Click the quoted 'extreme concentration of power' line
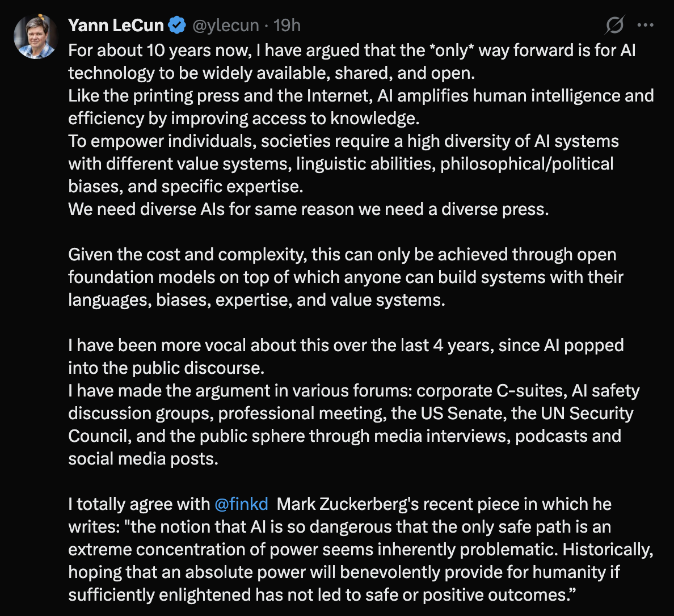 pyautogui.click(x=361, y=550)
